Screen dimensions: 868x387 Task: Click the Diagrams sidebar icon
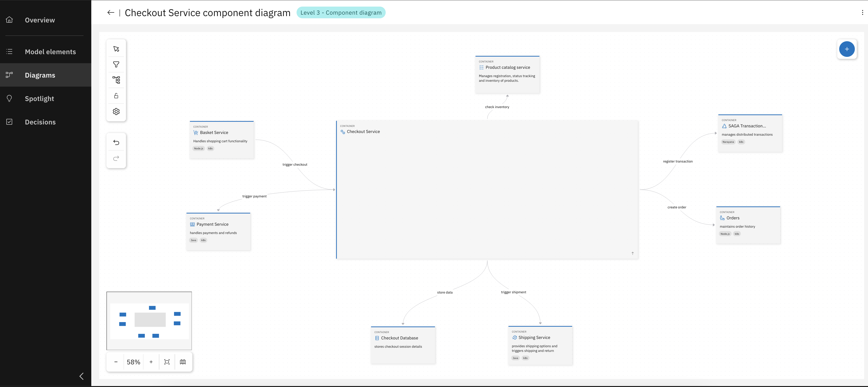point(9,75)
